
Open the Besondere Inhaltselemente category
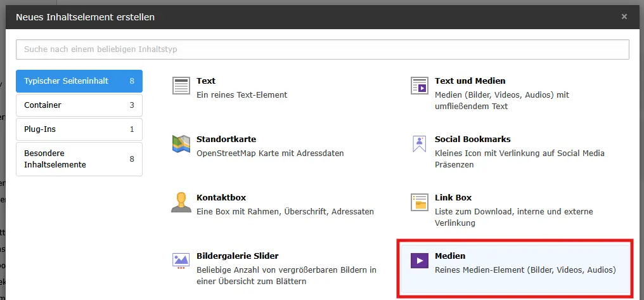pyautogui.click(x=79, y=159)
